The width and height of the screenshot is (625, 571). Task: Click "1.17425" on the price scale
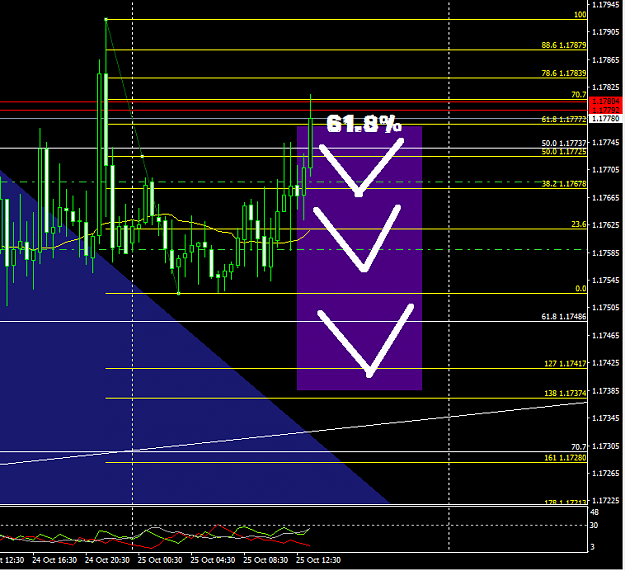[x=606, y=363]
